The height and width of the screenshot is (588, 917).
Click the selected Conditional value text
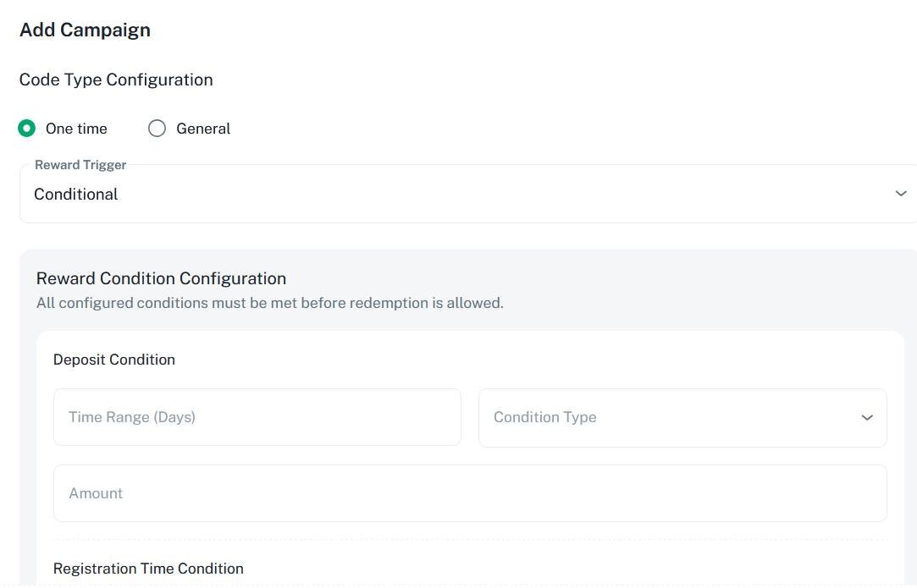[76, 195]
